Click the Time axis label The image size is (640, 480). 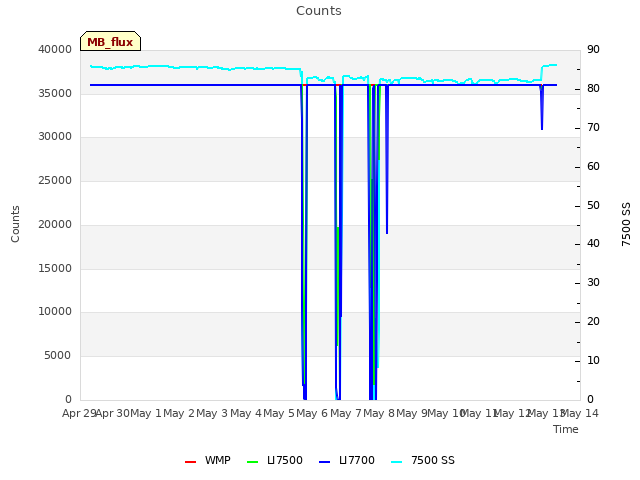coord(566,429)
